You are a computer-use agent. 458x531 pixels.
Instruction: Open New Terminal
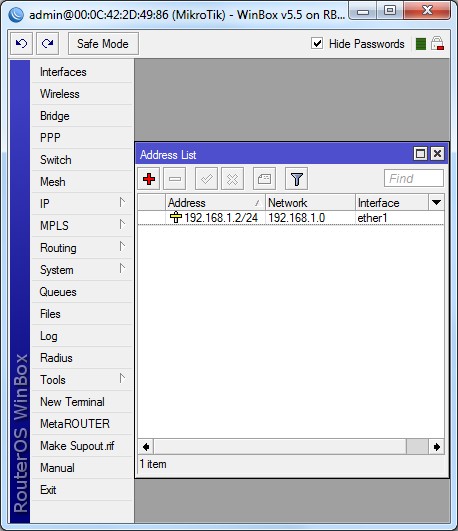pos(82,402)
